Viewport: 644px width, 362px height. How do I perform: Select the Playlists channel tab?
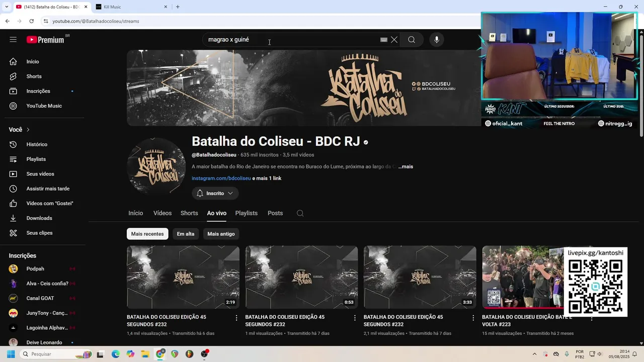(247, 213)
